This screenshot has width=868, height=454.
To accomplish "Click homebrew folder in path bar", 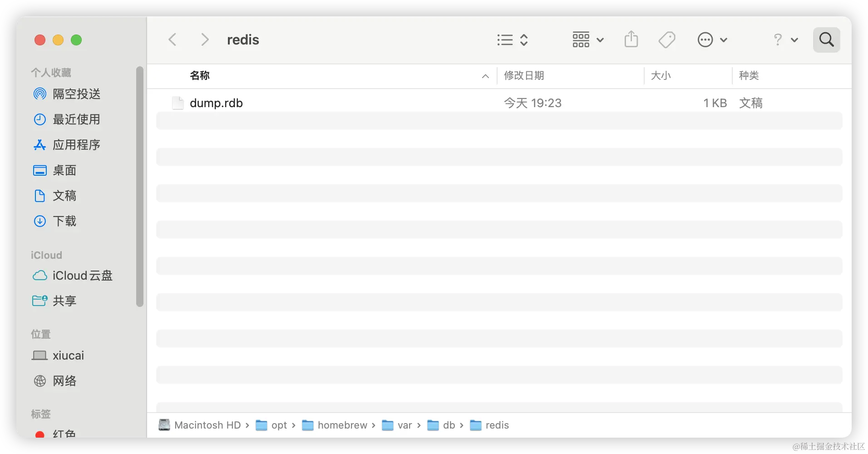I will [x=335, y=425].
